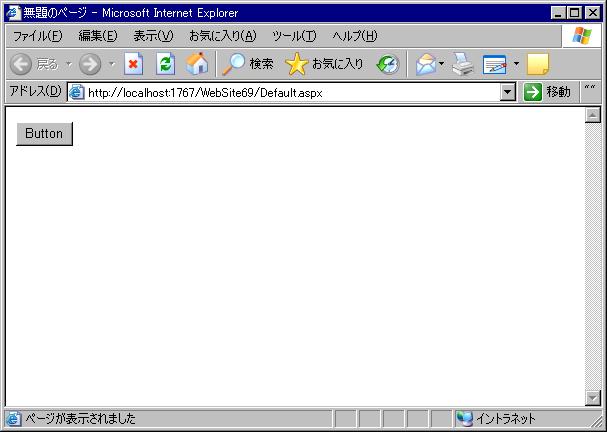Click the yellow note icon

click(538, 64)
